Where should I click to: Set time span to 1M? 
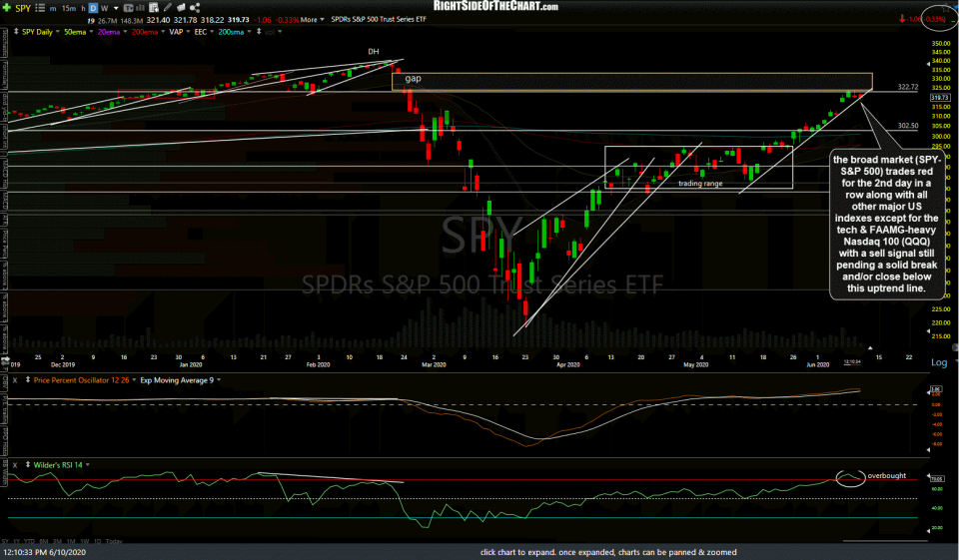(x=71, y=542)
